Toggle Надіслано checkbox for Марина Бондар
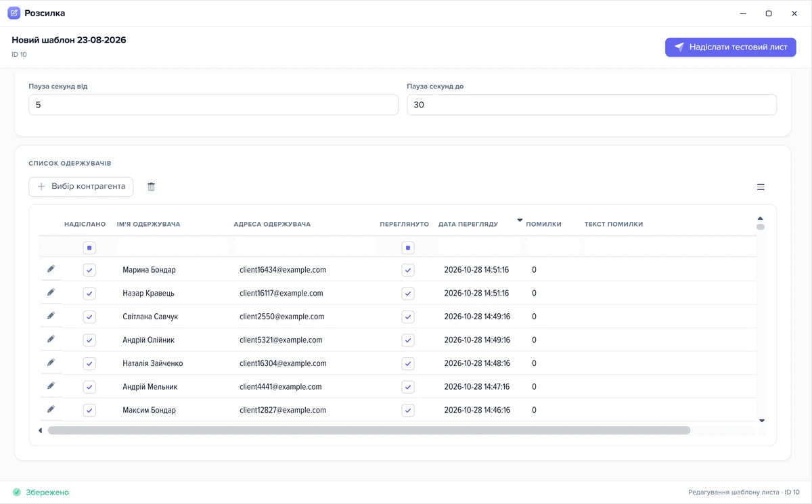812x504 pixels. (89, 270)
